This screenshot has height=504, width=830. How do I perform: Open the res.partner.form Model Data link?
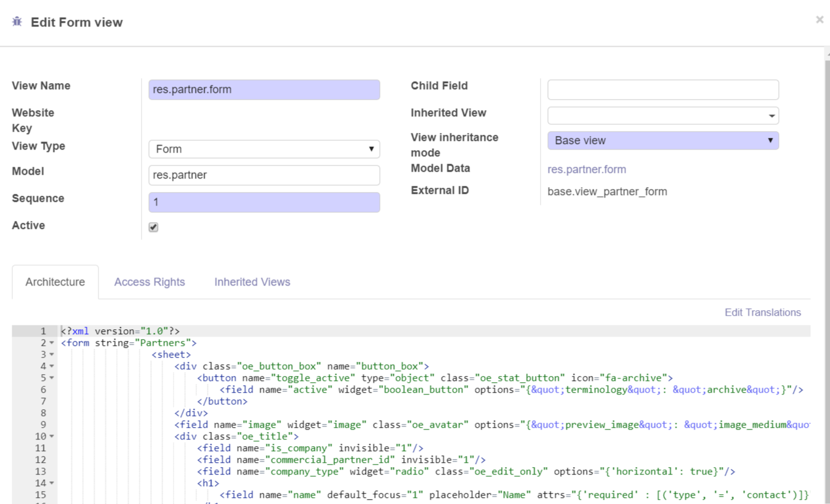point(586,169)
